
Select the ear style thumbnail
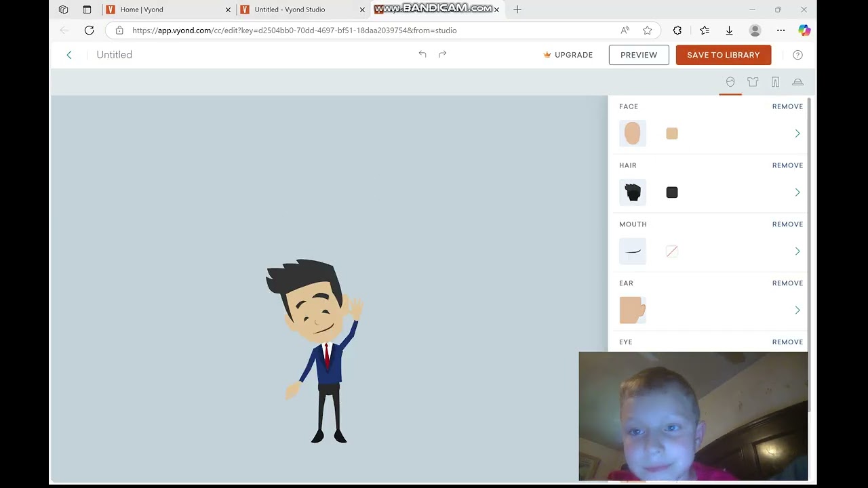633,310
